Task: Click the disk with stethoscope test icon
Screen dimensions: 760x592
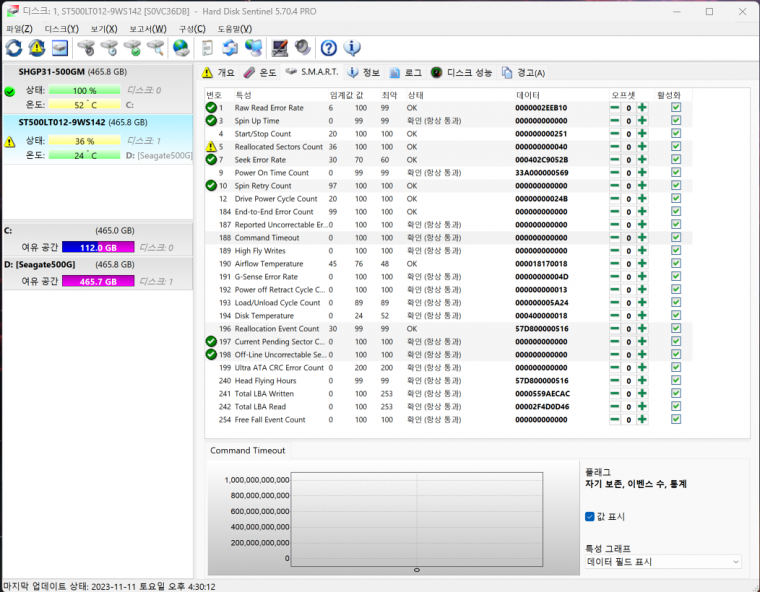Action: pyautogui.click(x=86, y=48)
